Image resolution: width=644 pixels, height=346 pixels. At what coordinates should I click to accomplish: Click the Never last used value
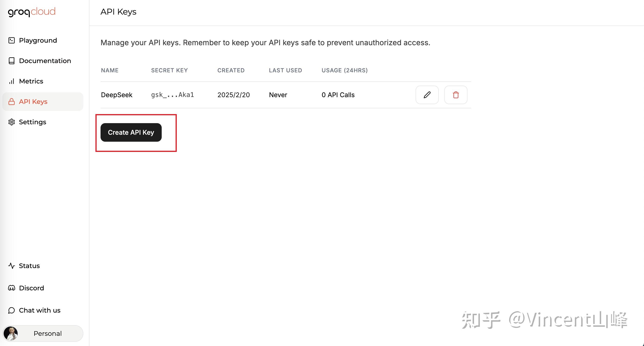[278, 95]
